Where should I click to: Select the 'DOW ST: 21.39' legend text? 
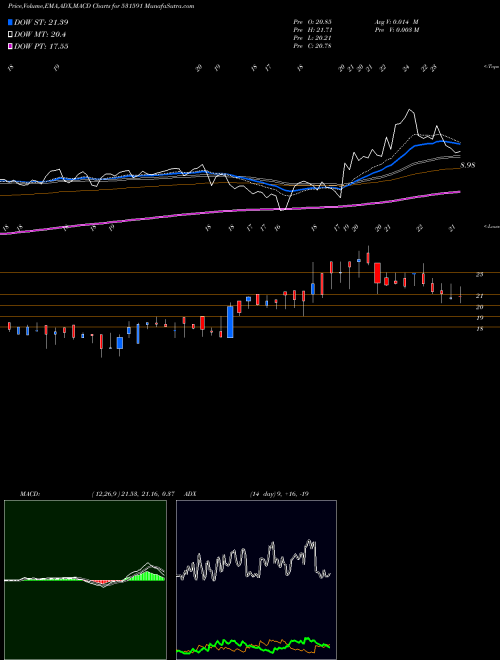[41, 22]
